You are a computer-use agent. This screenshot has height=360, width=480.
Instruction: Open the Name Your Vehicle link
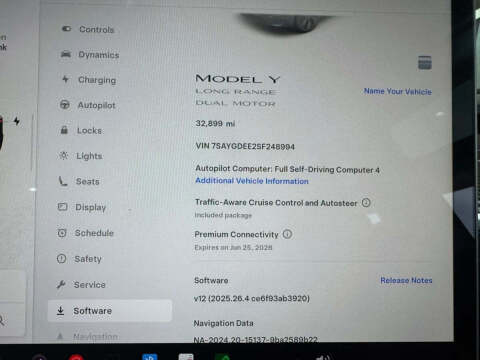(x=398, y=91)
